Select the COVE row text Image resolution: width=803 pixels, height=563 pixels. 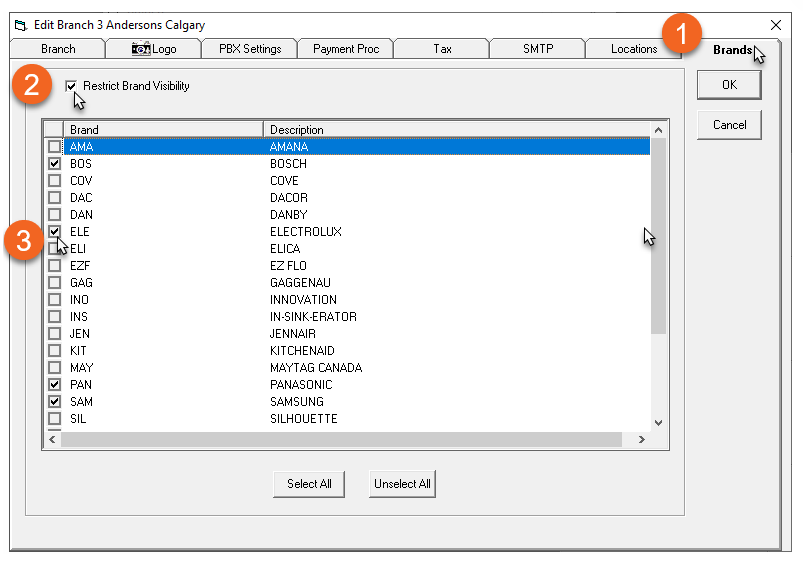coord(284,180)
